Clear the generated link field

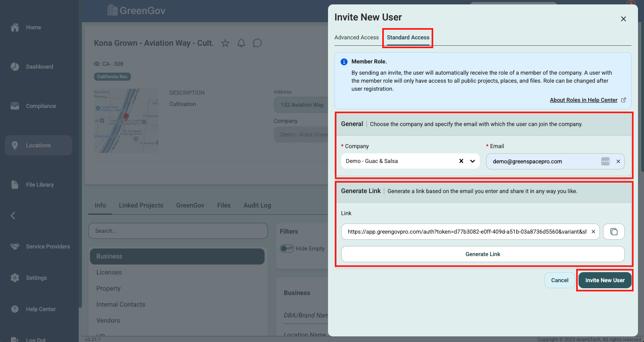pyautogui.click(x=593, y=232)
